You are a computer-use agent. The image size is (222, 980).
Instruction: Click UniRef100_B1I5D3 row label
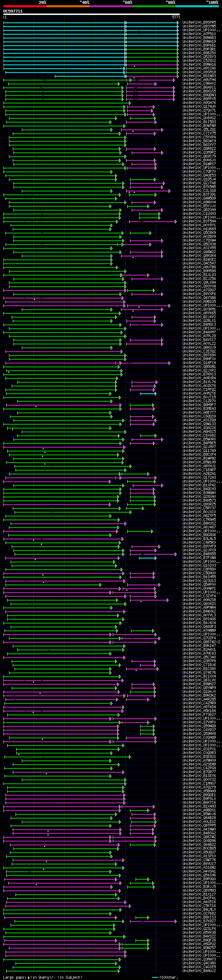[199, 122]
